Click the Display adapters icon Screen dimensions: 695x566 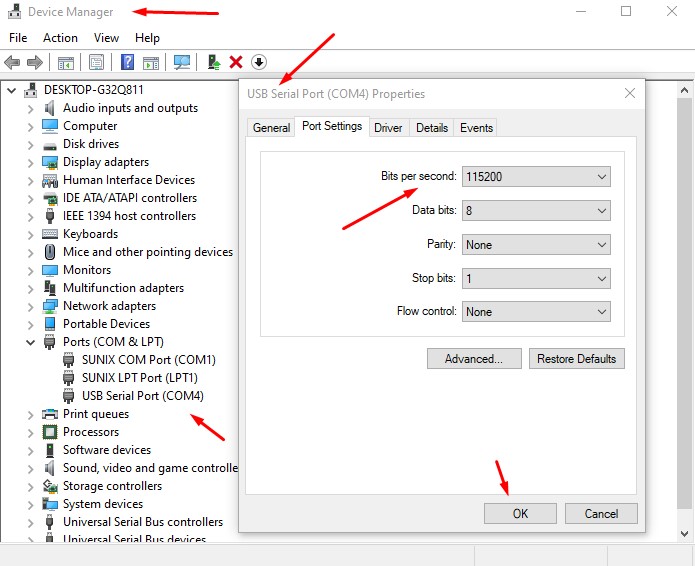coord(50,162)
